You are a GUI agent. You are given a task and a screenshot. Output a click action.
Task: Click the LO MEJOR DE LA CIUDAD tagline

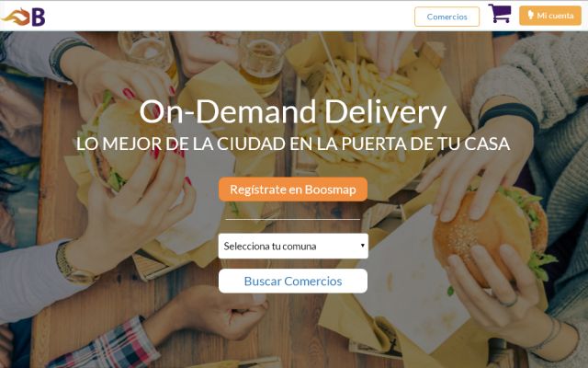[293, 144]
